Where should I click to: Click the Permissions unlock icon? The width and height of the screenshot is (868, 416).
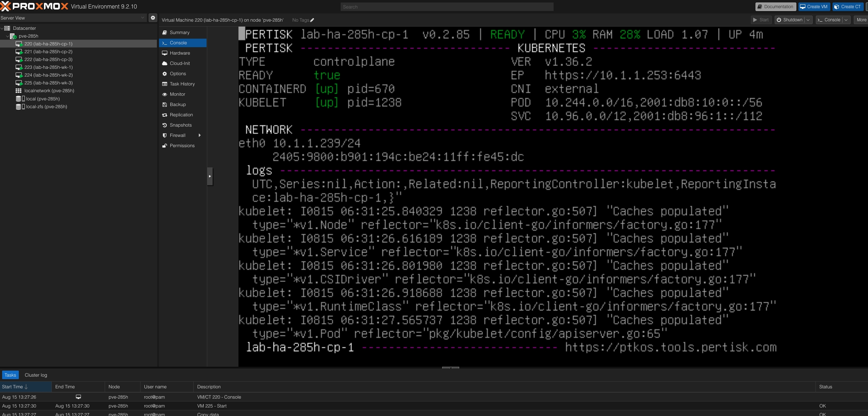[165, 146]
